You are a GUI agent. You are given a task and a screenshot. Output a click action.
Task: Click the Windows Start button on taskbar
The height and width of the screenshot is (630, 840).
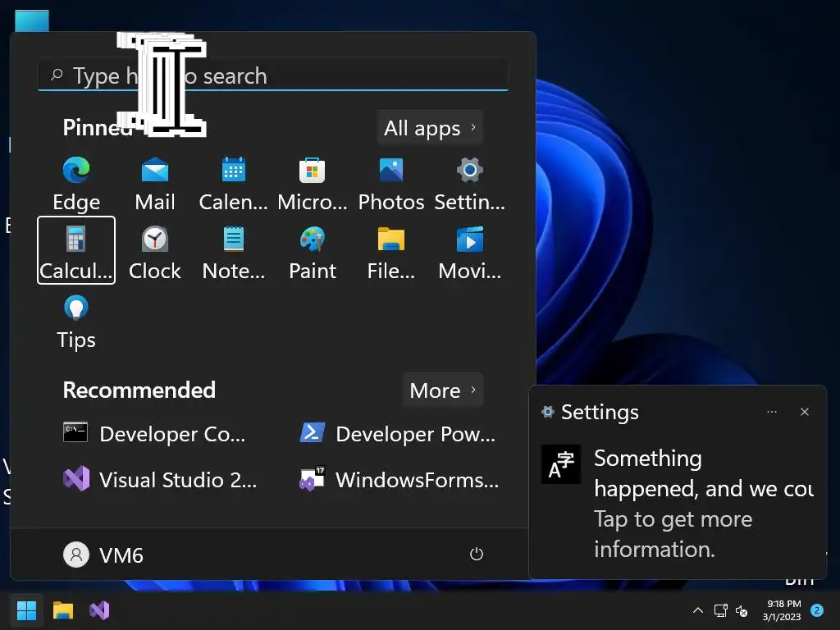click(x=26, y=610)
